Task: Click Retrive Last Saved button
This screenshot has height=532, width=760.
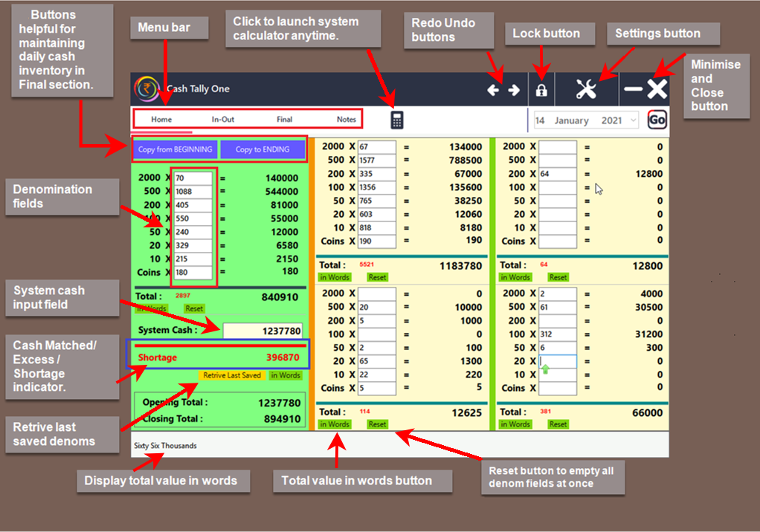Action: [232, 375]
